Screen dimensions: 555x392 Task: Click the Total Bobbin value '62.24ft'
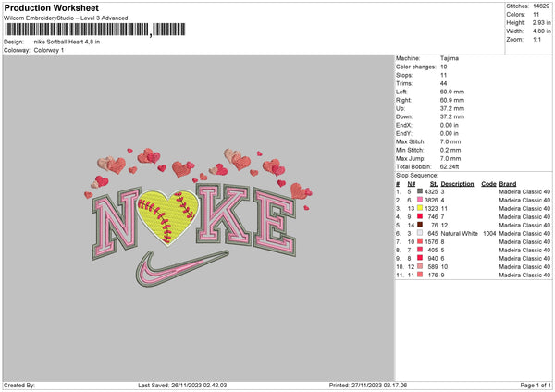pos(450,166)
